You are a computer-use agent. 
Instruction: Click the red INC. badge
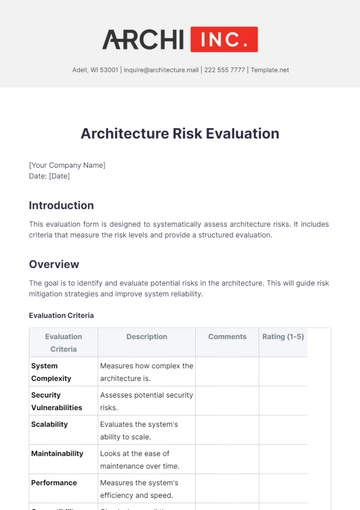224,39
